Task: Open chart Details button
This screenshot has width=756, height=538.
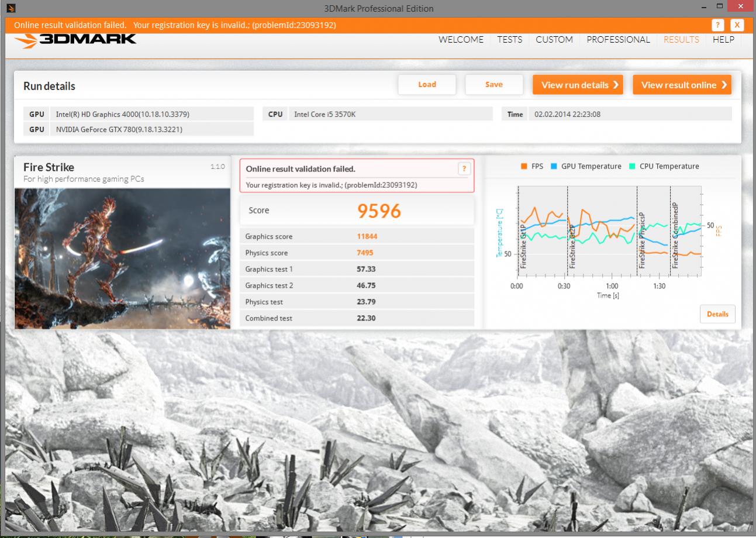Action: (717, 314)
